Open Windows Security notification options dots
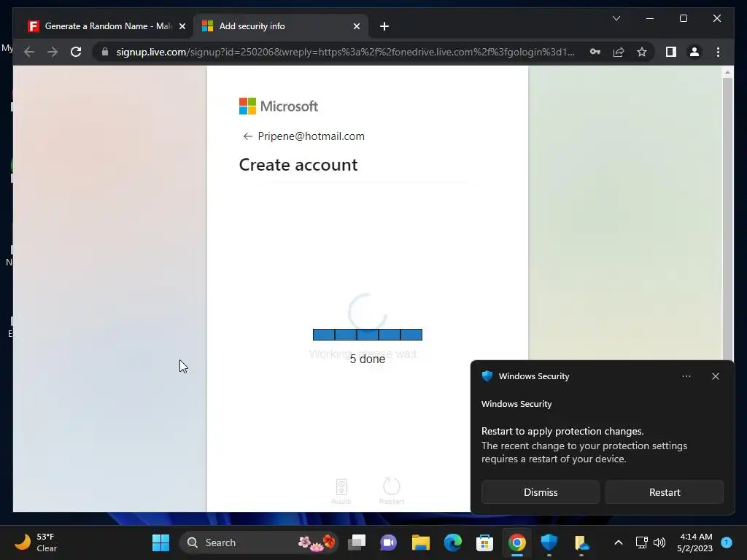The image size is (747, 560). tap(686, 376)
